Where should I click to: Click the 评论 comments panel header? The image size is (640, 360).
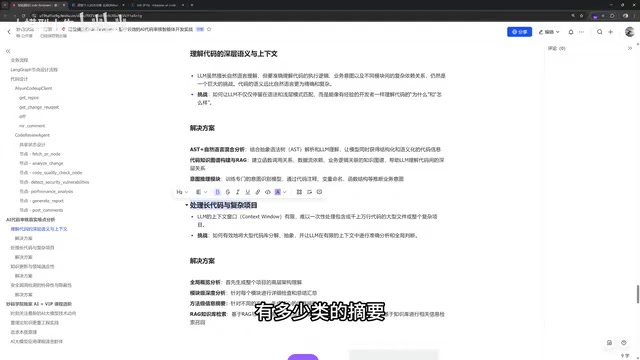pos(556,48)
